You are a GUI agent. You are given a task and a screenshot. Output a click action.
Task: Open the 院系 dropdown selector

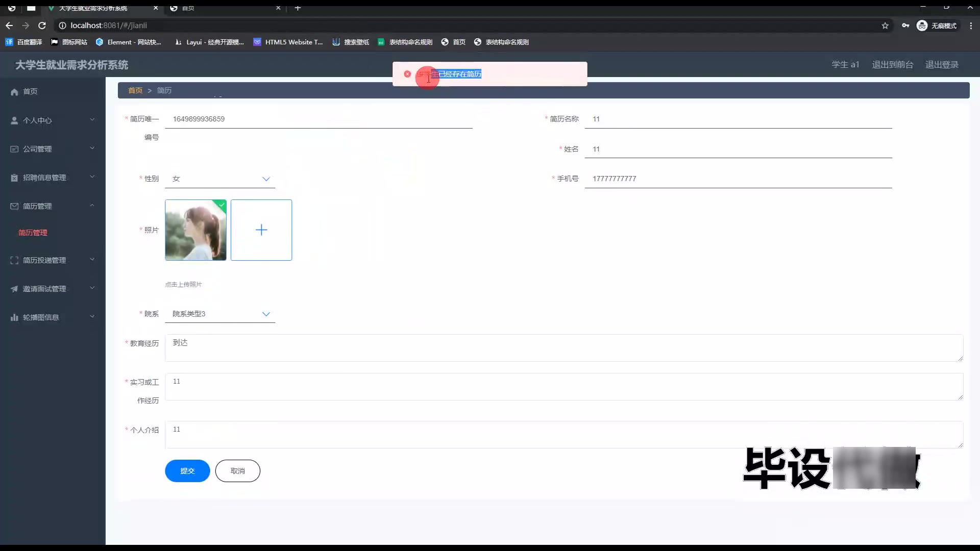tap(219, 314)
